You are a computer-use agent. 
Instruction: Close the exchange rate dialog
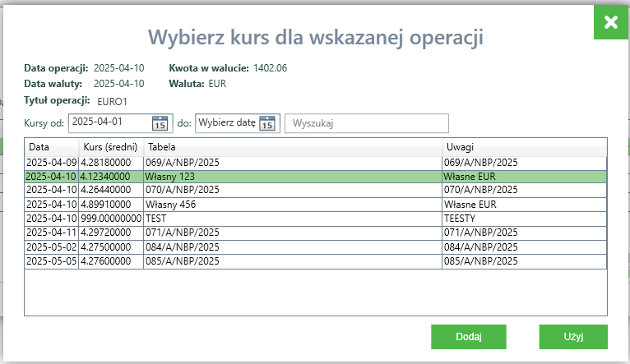pos(611,22)
